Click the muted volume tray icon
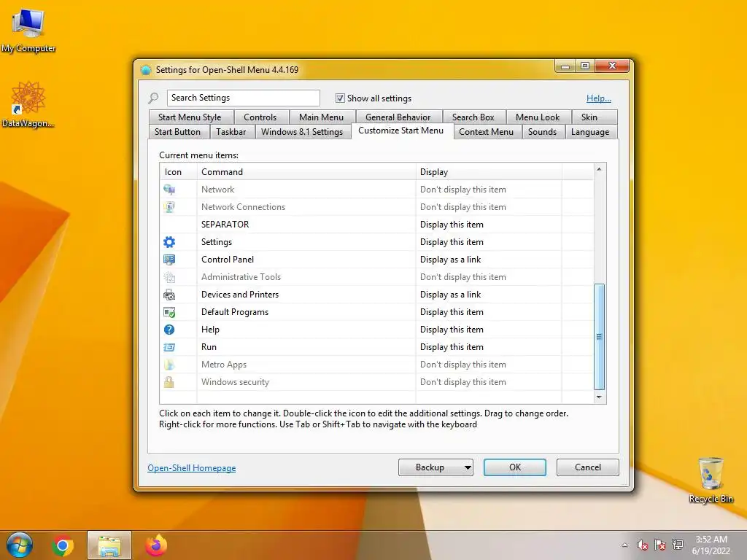This screenshot has height=560, width=747. tap(642, 545)
